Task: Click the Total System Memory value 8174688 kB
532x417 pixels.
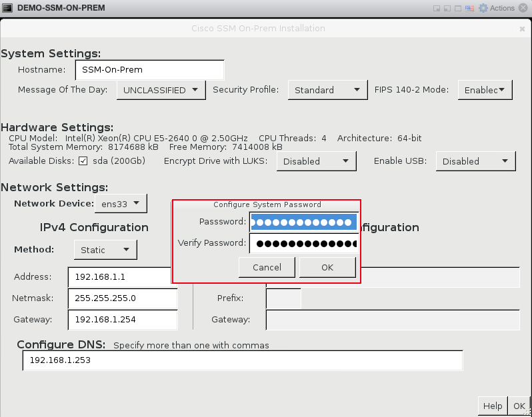Action: click(x=133, y=147)
